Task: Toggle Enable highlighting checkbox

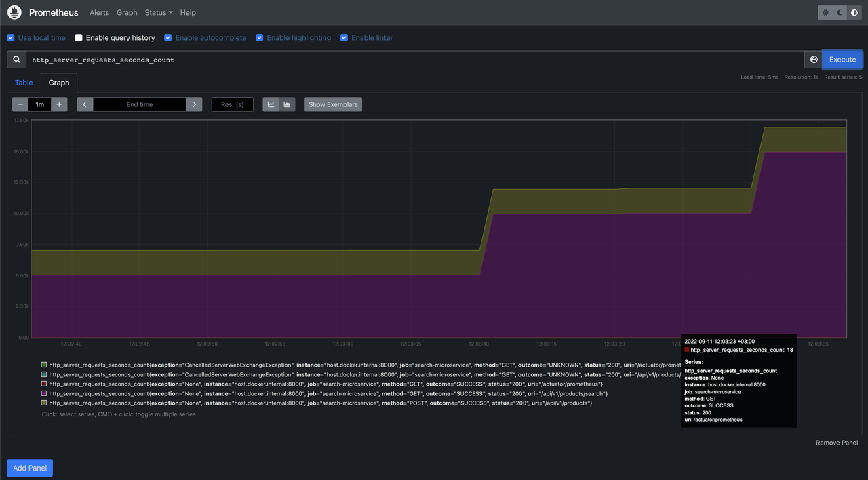Action: pos(260,38)
